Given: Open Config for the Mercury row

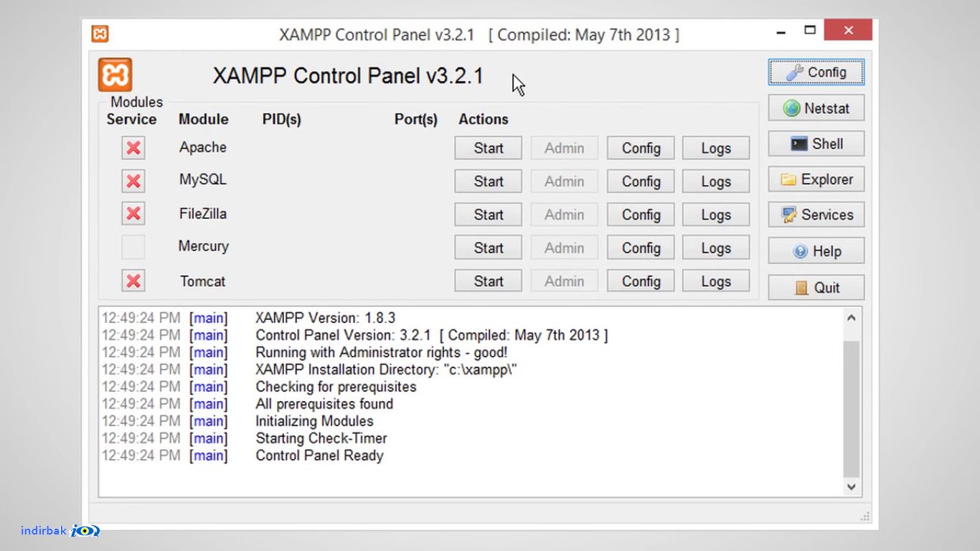Looking at the screenshot, I should click(x=641, y=248).
